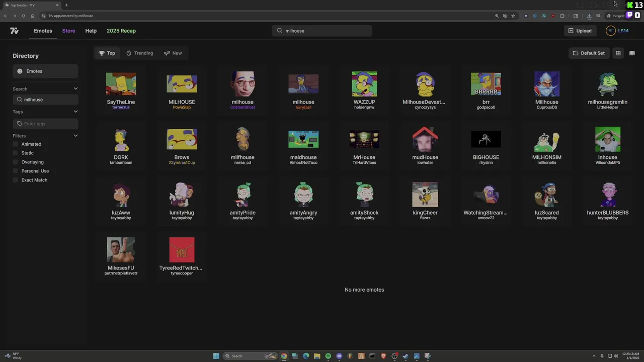Viewport: 644px width, 362px height.
Task: Open browser downloads icon
Action: [x=589, y=16]
